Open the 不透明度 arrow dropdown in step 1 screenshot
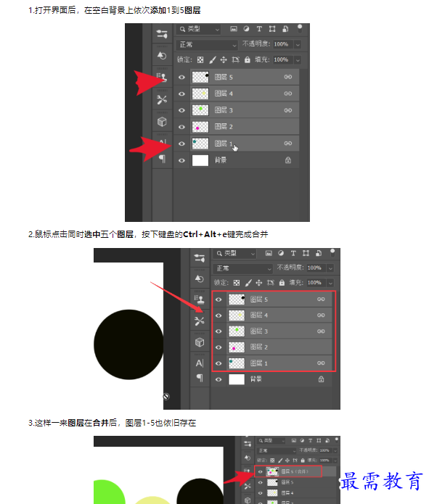Image resolution: width=429 pixels, height=504 pixels. point(298,44)
